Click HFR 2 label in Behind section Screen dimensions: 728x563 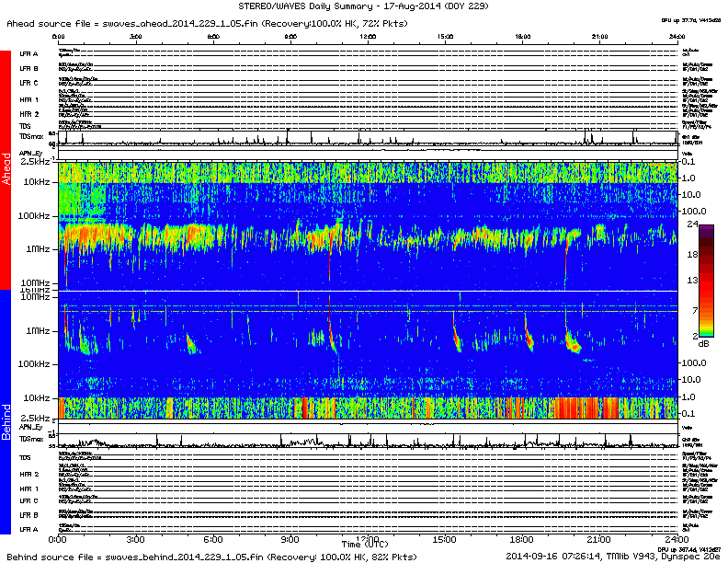click(x=29, y=475)
